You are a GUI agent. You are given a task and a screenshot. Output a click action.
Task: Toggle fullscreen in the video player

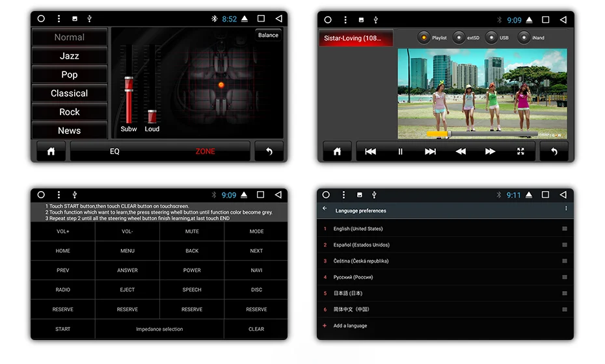520,151
